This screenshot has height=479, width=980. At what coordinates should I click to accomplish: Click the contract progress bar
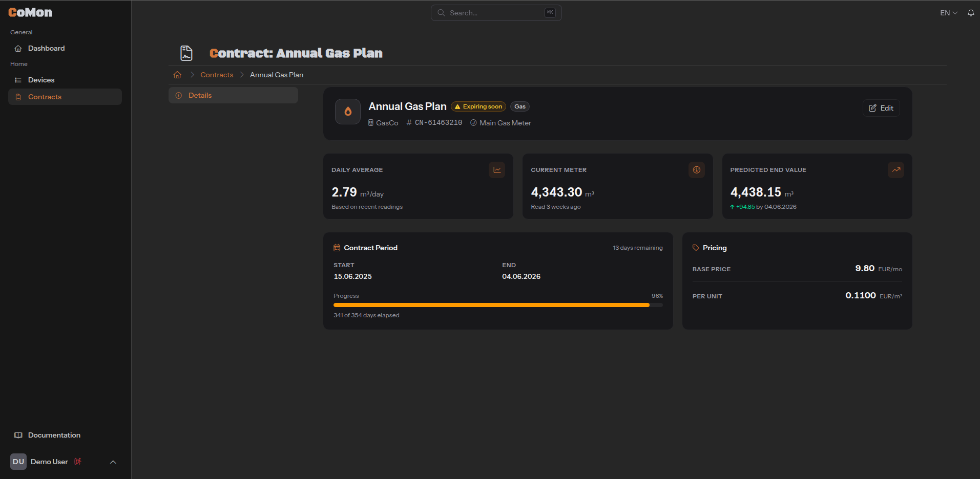point(498,305)
